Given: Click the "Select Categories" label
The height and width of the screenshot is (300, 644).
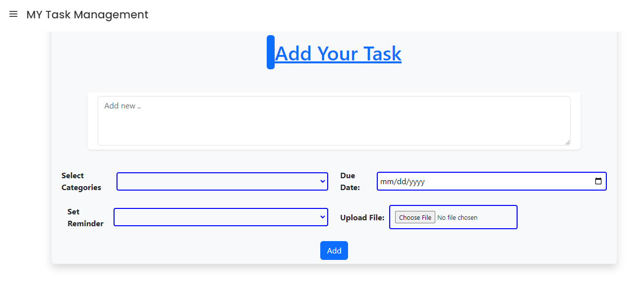Looking at the screenshot, I should click(x=81, y=182).
